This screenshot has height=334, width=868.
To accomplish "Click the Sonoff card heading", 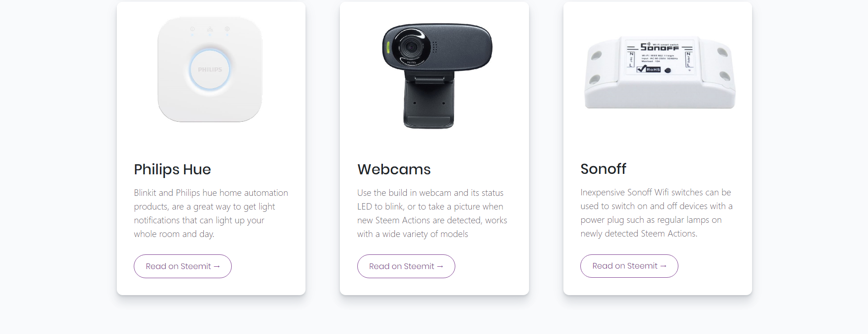I will pos(603,169).
